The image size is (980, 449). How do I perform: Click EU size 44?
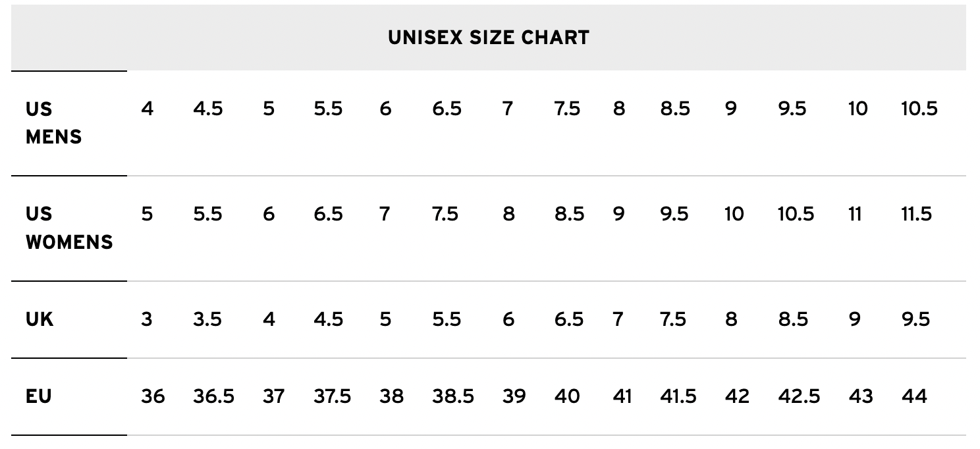point(913,396)
